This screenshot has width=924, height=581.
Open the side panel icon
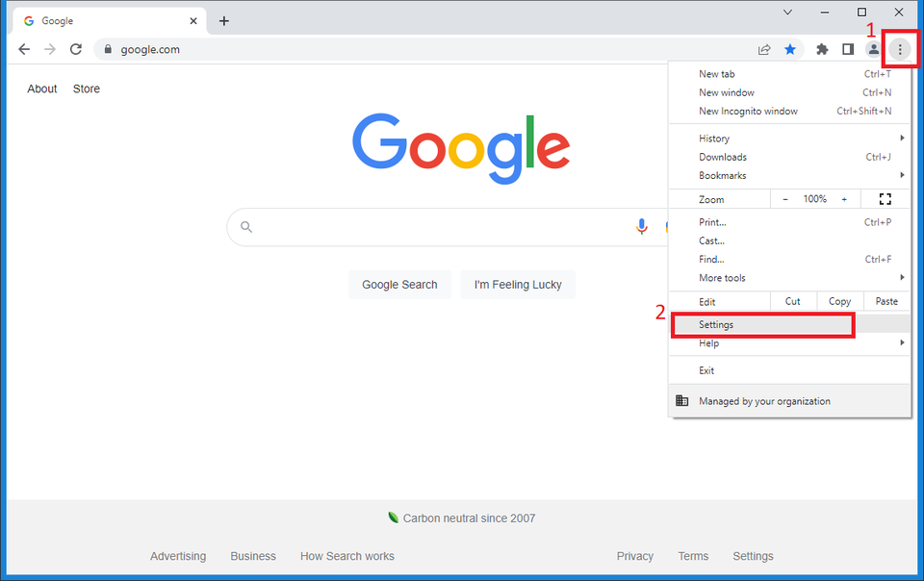tap(848, 49)
